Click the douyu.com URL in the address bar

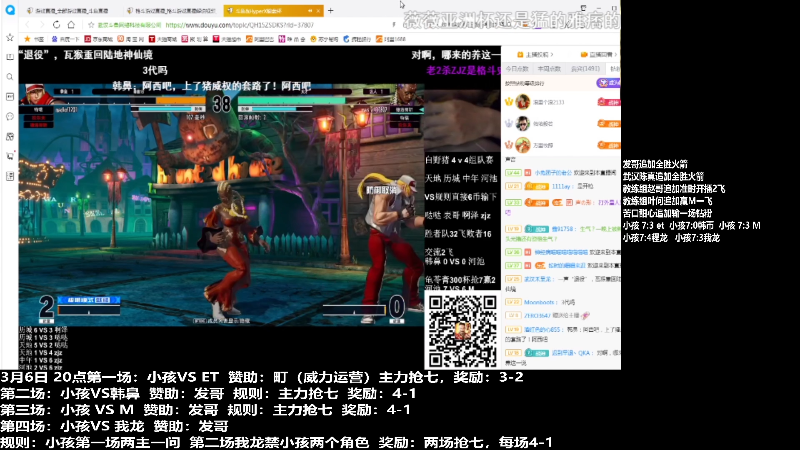pos(240,24)
